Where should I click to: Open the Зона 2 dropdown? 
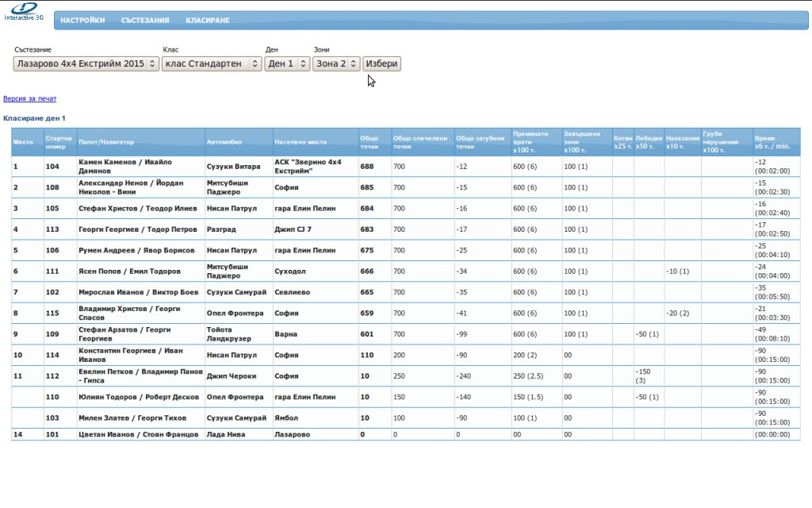tap(336, 63)
